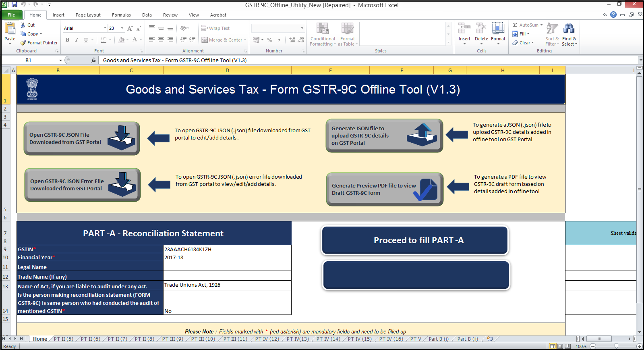Toggle Underline formatting
Screen dimensions: 644x350
click(86, 40)
